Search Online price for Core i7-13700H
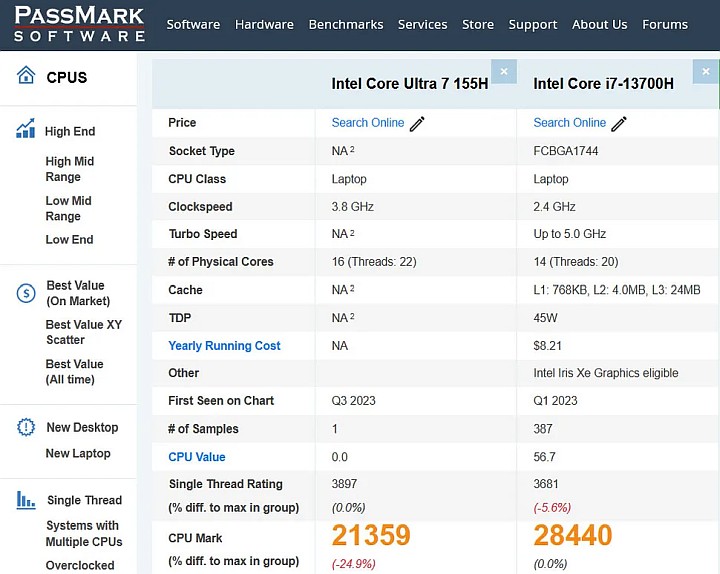Viewport: 720px width, 574px height. [570, 123]
